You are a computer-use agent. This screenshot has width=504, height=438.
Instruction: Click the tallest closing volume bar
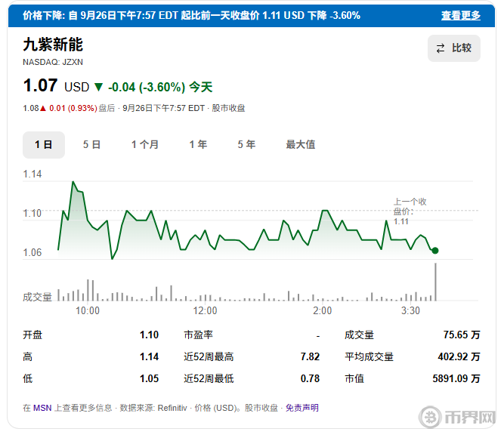point(435,282)
